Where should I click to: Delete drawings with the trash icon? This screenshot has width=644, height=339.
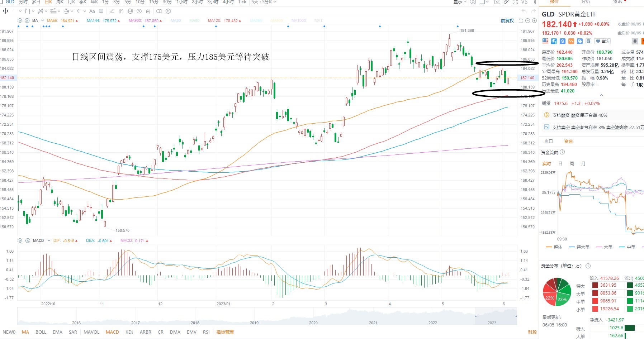148,11
